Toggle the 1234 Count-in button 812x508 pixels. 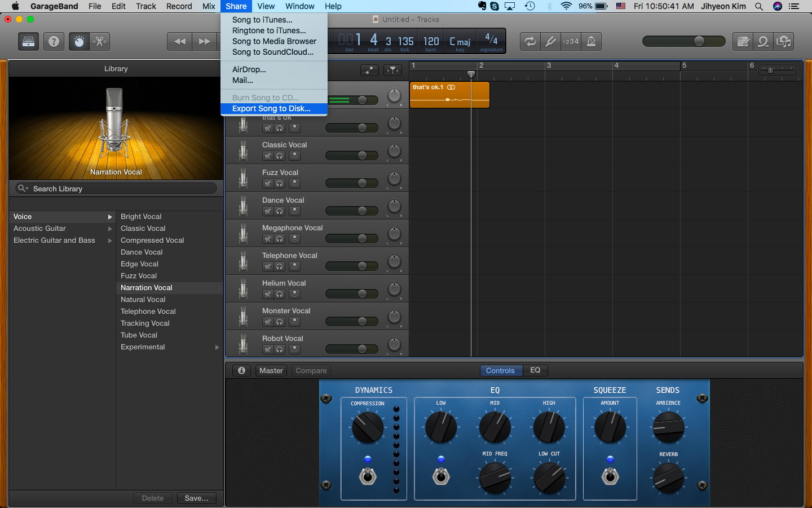coord(571,42)
